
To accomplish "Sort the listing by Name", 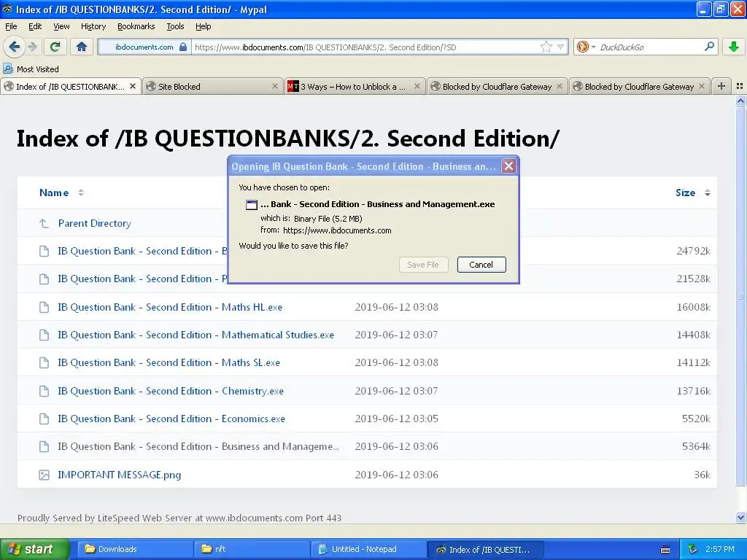I will (54, 192).
